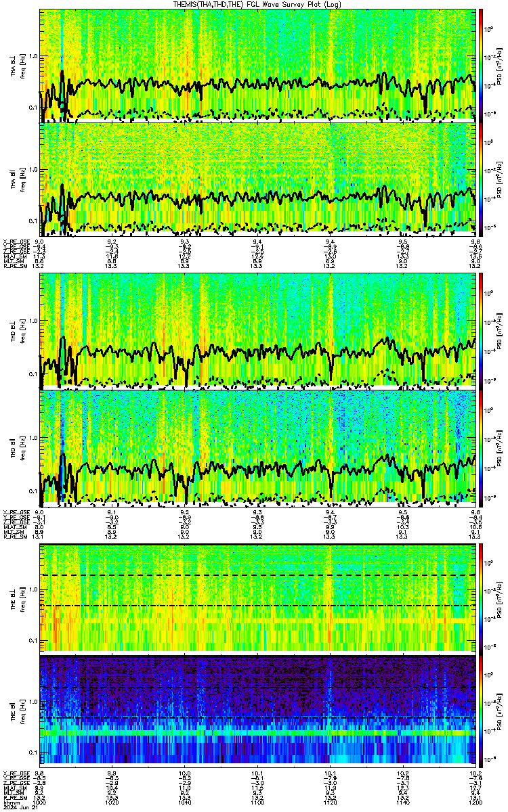
Task: Click the THEMIS FGL Wave Survey Plot title
Action: [257, 3]
